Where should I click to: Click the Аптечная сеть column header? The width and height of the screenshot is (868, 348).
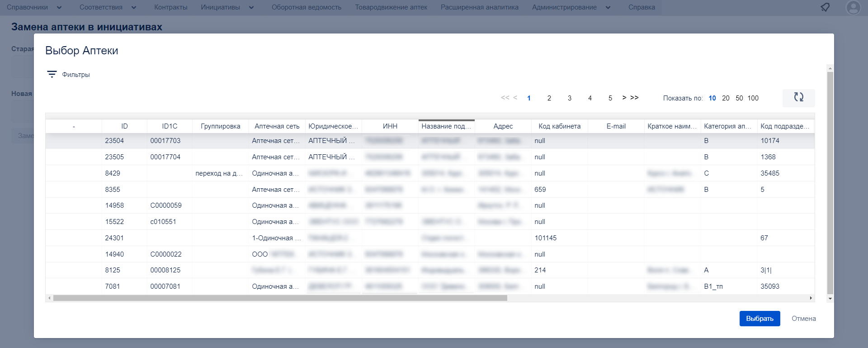click(277, 126)
